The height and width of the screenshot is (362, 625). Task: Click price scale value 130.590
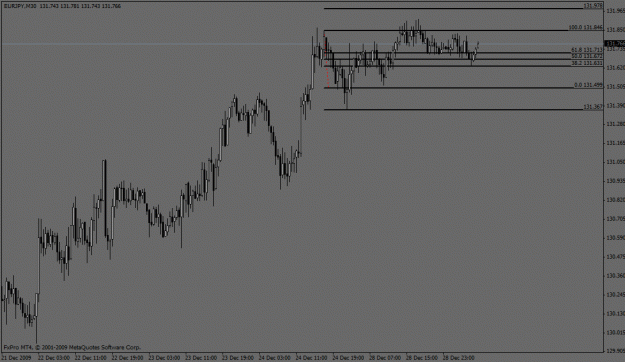coord(615,238)
